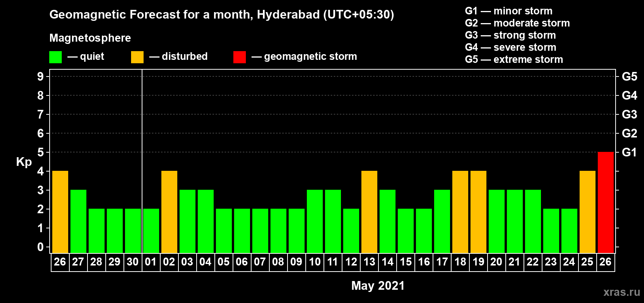644x303 pixels.
Task: Click the G5 label on right axis
Action: [x=630, y=77]
